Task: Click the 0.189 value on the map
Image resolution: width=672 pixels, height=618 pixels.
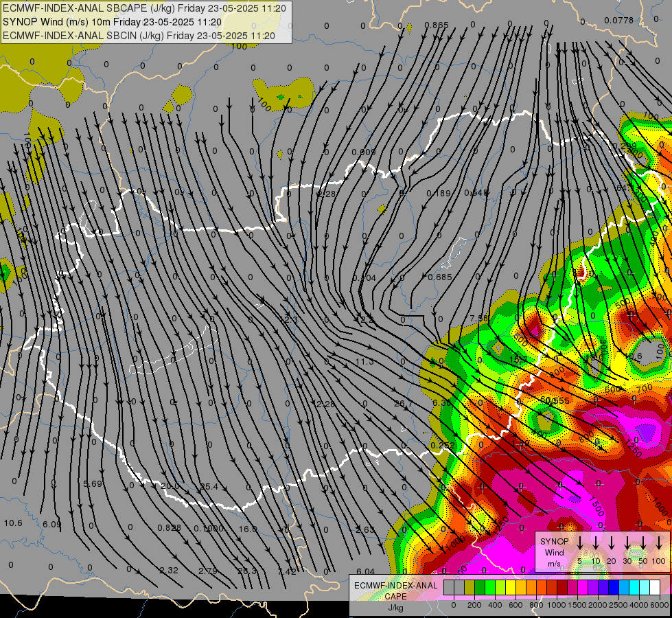Action: pyautogui.click(x=439, y=194)
